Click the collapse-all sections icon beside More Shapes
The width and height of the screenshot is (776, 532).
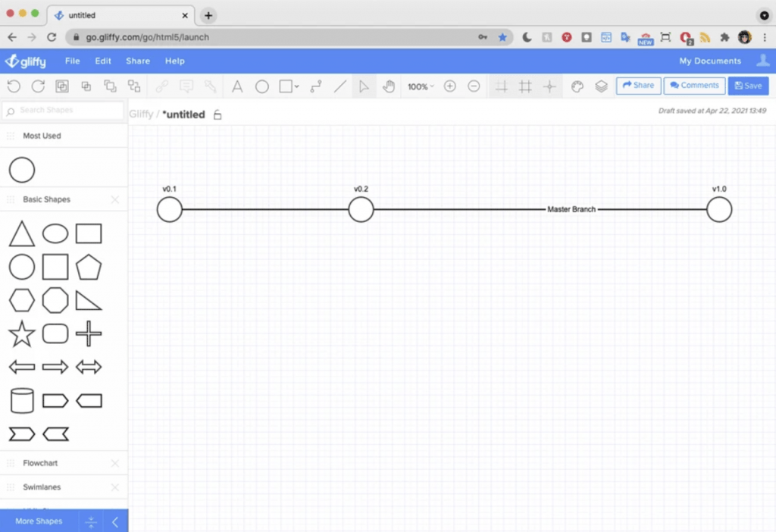[x=91, y=521]
